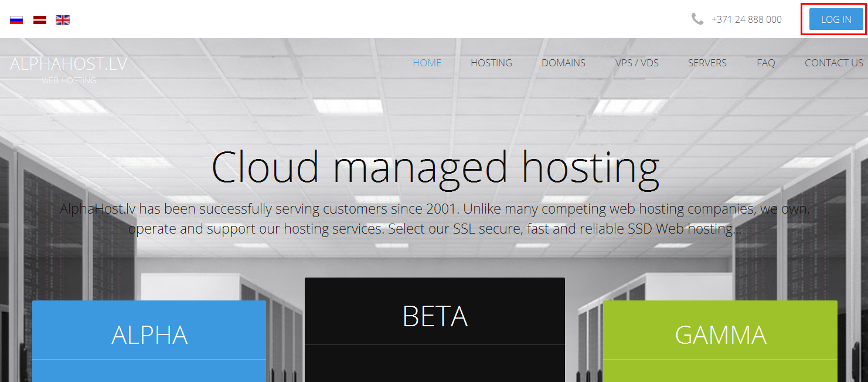The width and height of the screenshot is (868, 382).
Task: Switch language using the UK flag icon
Action: (x=63, y=19)
